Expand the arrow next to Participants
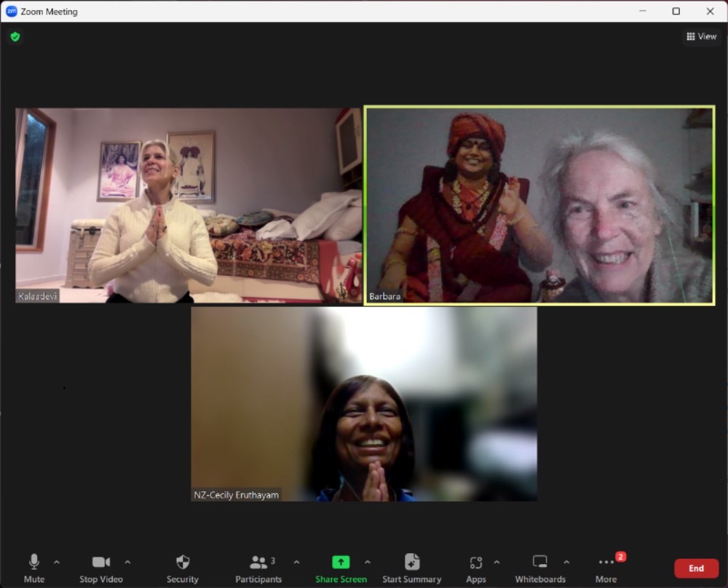The image size is (728, 588). (296, 562)
